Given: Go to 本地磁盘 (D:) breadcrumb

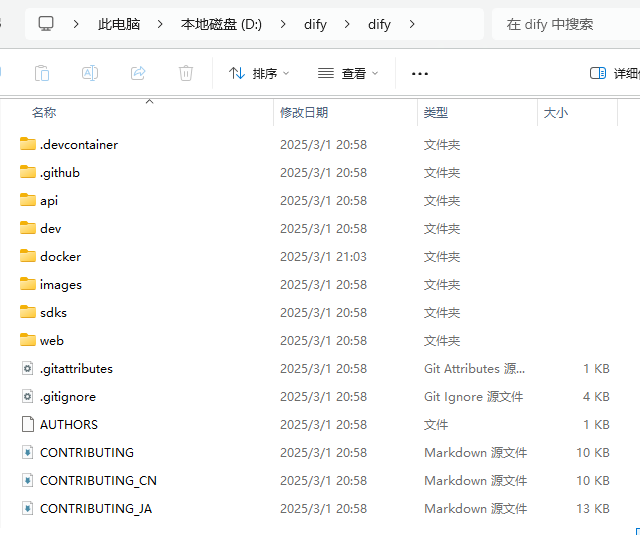Looking at the screenshot, I should click(221, 24).
